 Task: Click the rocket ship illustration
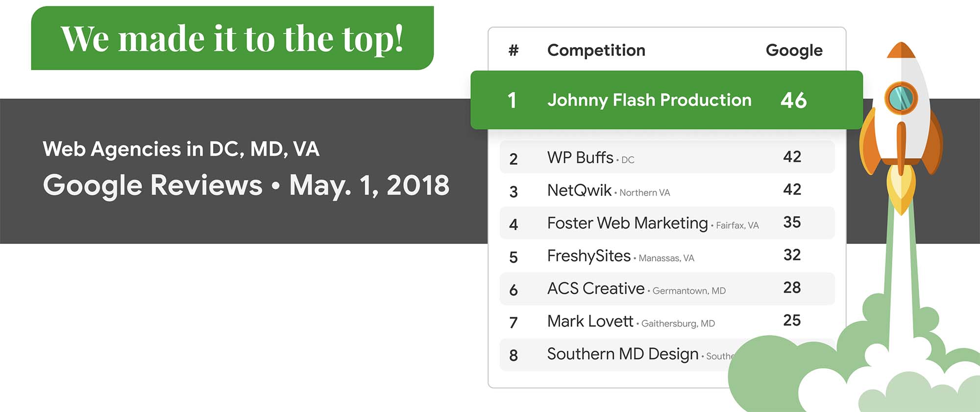(901, 129)
